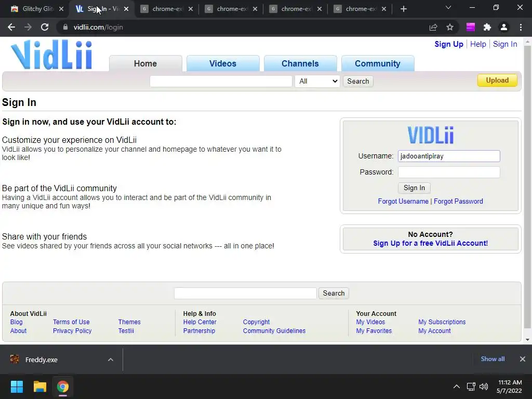Focus the footer search field
This screenshot has height=399, width=532.
click(x=245, y=293)
